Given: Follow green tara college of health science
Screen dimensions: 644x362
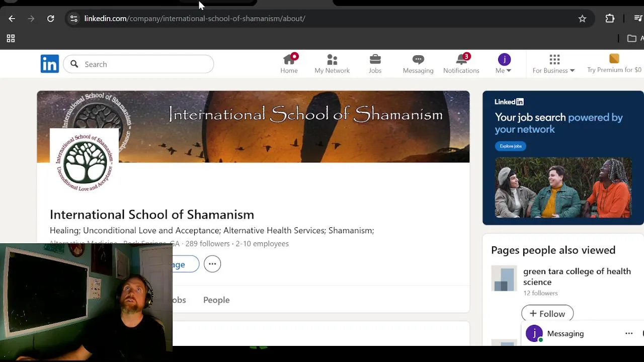Looking at the screenshot, I should (x=547, y=314).
